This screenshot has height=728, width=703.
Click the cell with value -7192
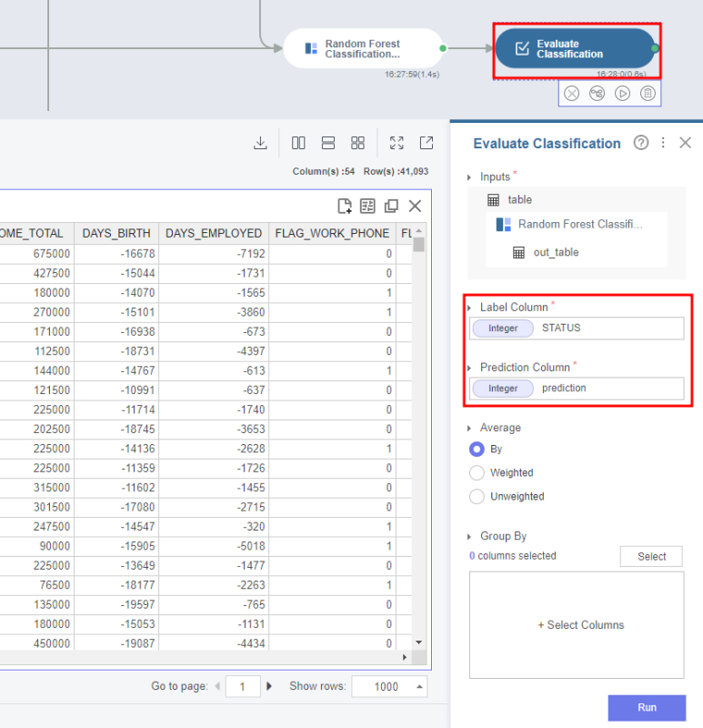point(214,254)
